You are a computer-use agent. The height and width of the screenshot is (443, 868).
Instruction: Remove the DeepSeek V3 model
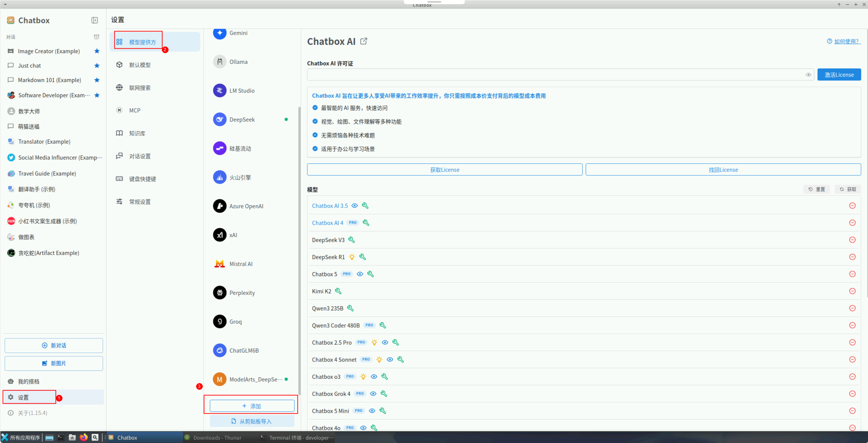point(852,240)
